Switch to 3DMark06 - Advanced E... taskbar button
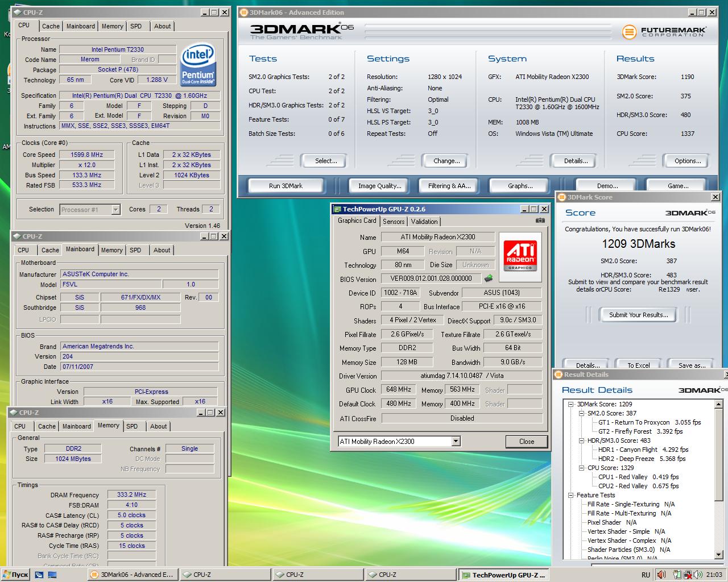The image size is (728, 582). tap(132, 575)
